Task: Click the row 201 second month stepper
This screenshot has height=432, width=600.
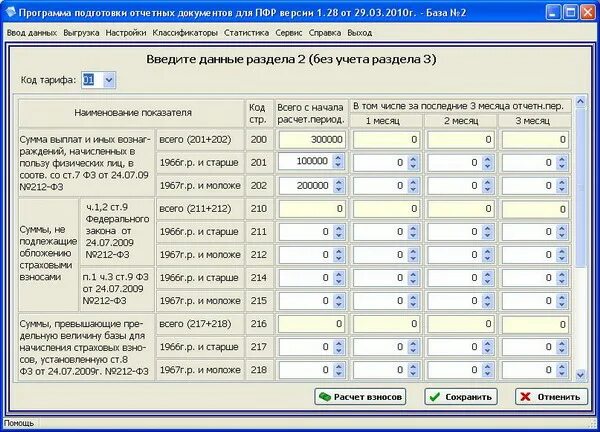Action: click(x=487, y=163)
